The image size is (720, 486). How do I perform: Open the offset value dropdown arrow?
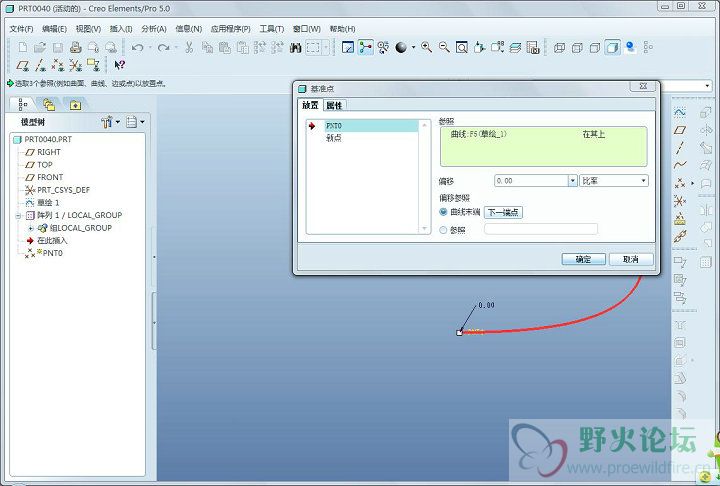tap(573, 181)
